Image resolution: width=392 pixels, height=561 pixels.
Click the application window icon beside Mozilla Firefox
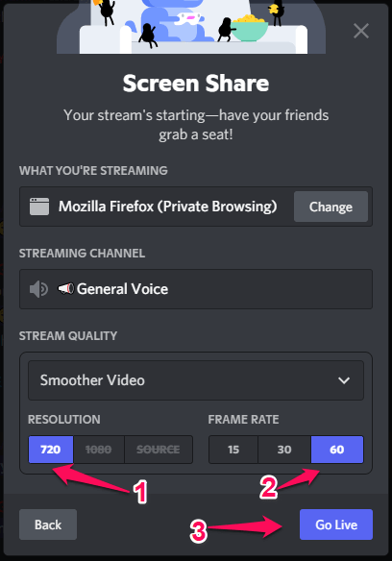(x=39, y=207)
